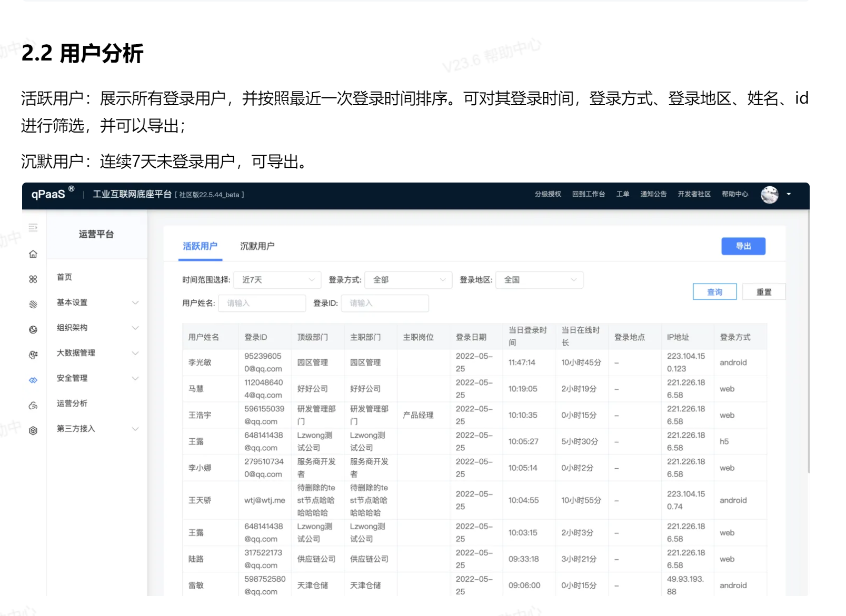
Task: Open the cloud icon in left rail
Action: pos(33,406)
